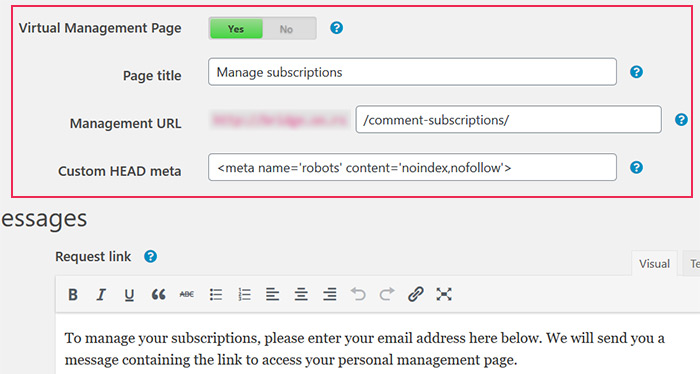Toggle Underline formatting icon
The height and width of the screenshot is (374, 700).
(x=129, y=295)
